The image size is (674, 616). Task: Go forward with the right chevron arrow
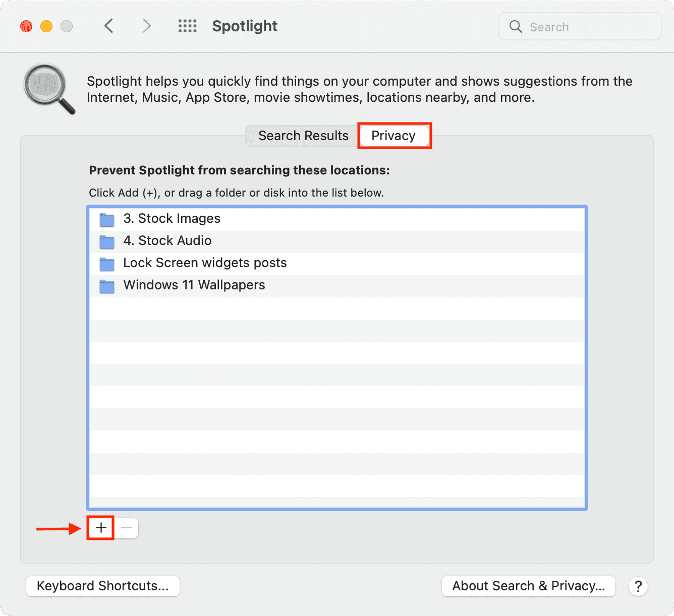coord(146,26)
